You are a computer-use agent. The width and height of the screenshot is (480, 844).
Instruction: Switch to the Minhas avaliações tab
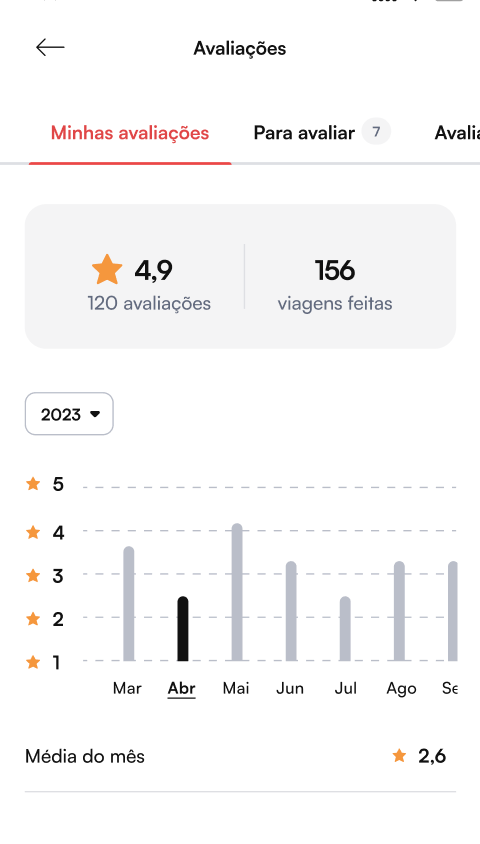pos(130,132)
